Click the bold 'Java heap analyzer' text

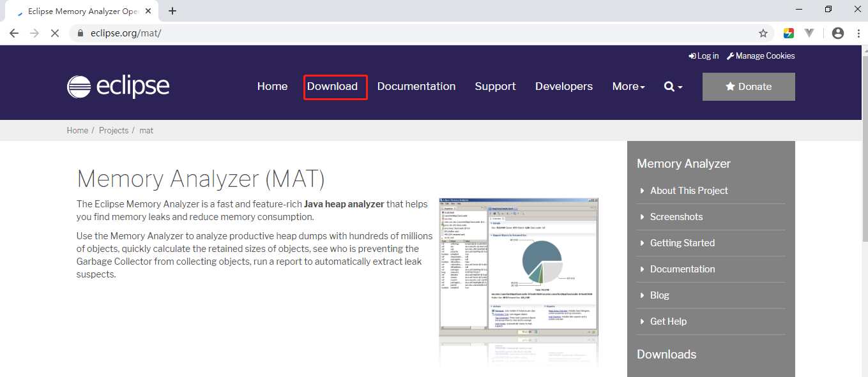[344, 204]
